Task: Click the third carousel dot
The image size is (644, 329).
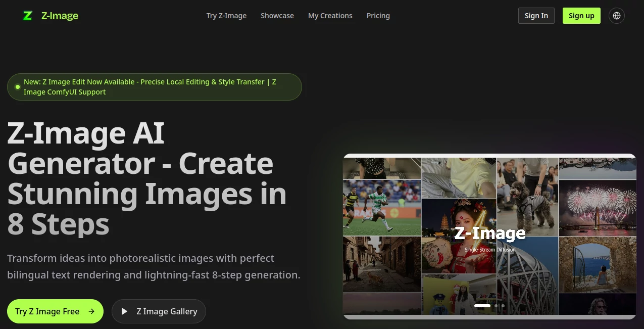Action: click(503, 305)
